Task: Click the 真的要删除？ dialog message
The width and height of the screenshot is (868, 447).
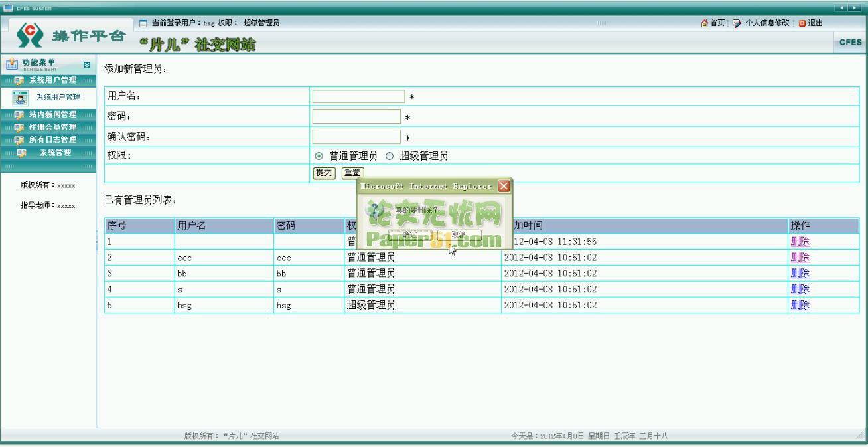Action: coord(417,210)
